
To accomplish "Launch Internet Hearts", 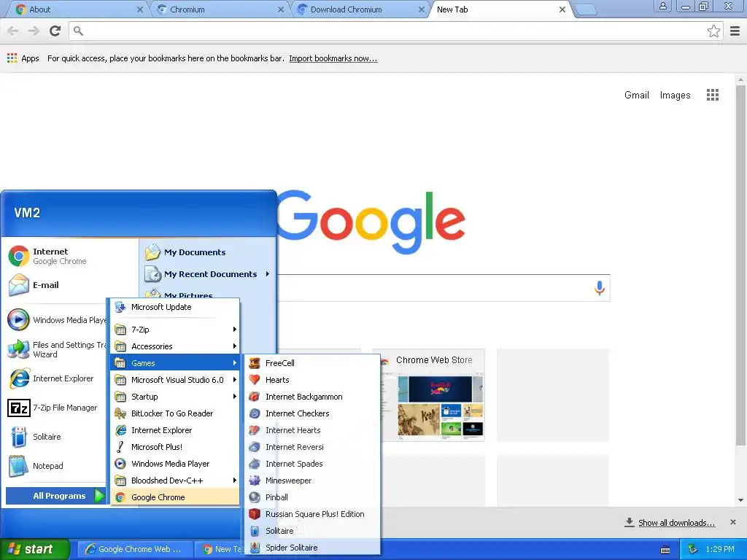I will 312,430.
